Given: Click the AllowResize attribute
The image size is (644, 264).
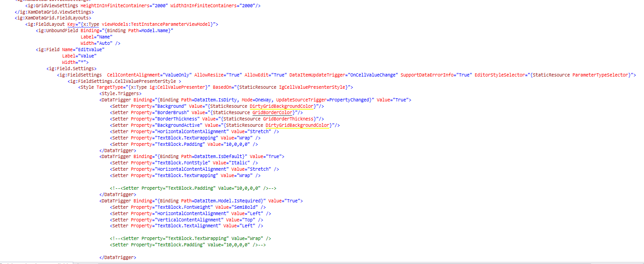Looking at the screenshot, I should tap(212, 75).
